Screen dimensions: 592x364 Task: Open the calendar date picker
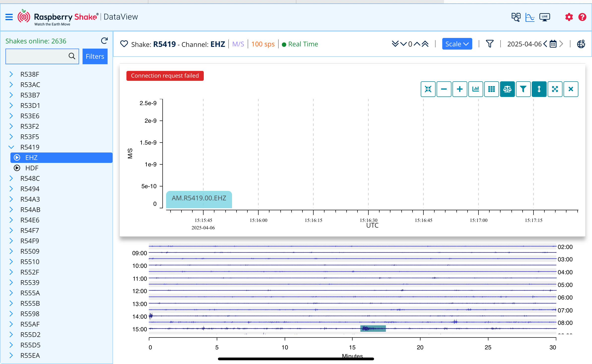coord(553,44)
